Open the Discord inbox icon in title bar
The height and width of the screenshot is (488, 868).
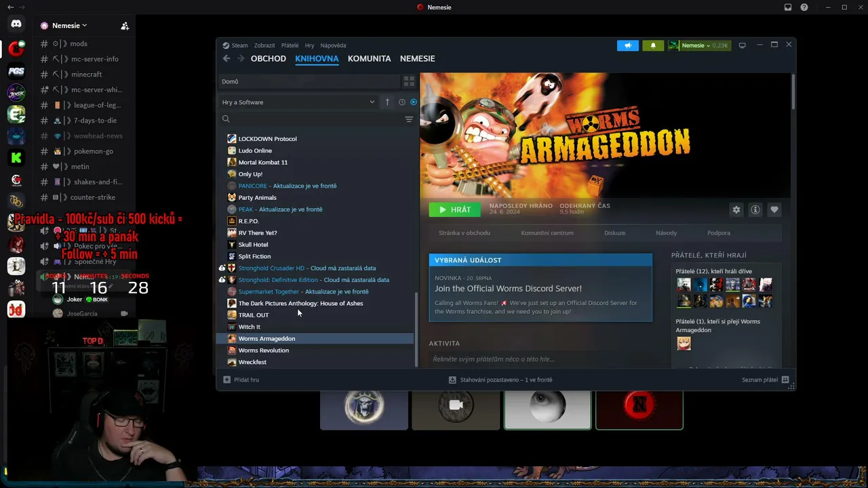point(788,7)
